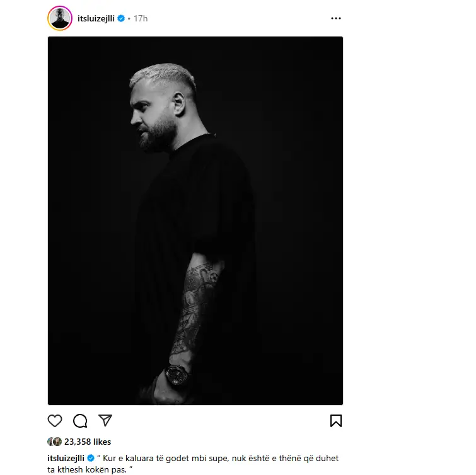This screenshot has width=476, height=475.
Task: Open the first liker's small avatar
Action: tap(50, 442)
